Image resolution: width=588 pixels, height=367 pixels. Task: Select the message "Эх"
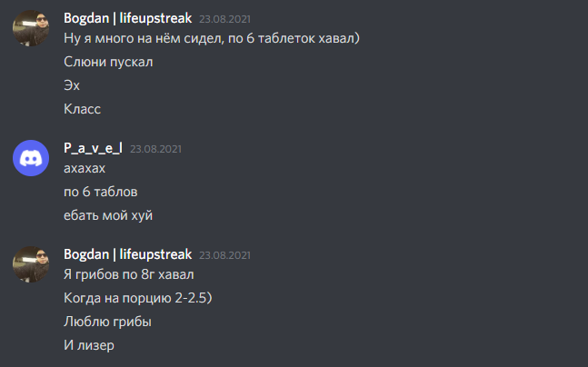72,85
